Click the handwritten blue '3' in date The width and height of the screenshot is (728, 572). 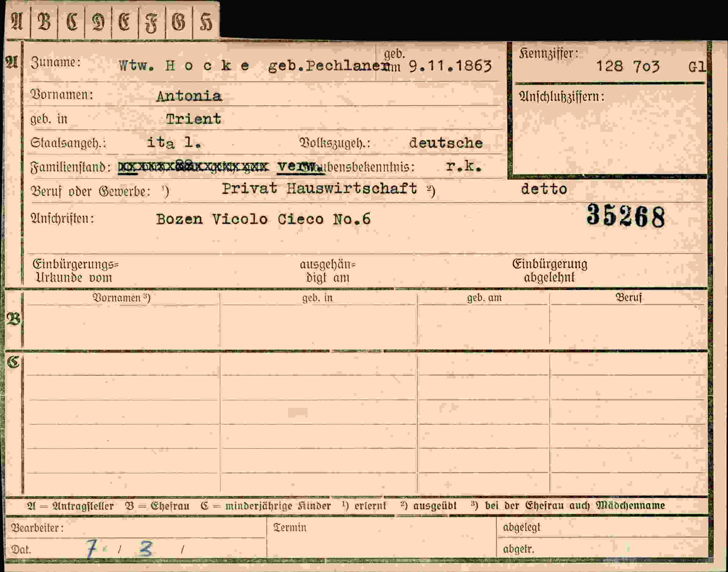(146, 549)
